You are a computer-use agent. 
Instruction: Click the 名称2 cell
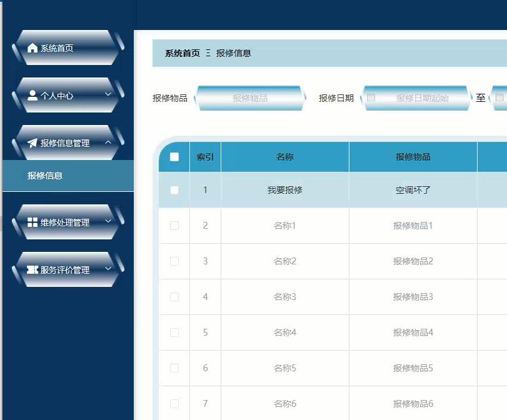click(285, 261)
